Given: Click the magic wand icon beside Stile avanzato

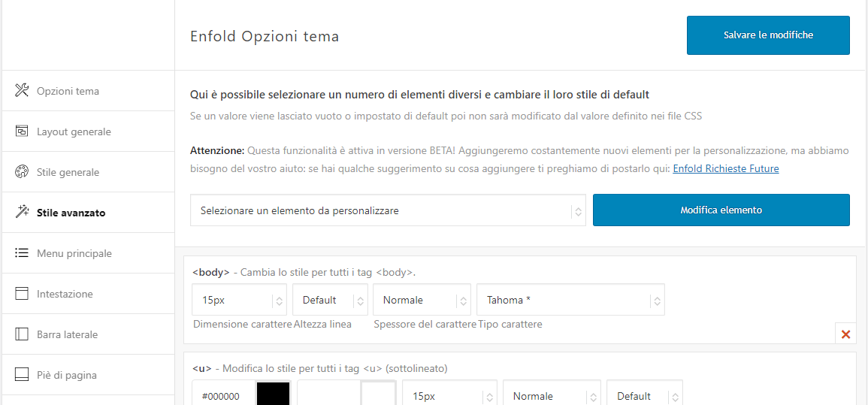Looking at the screenshot, I should coord(22,212).
